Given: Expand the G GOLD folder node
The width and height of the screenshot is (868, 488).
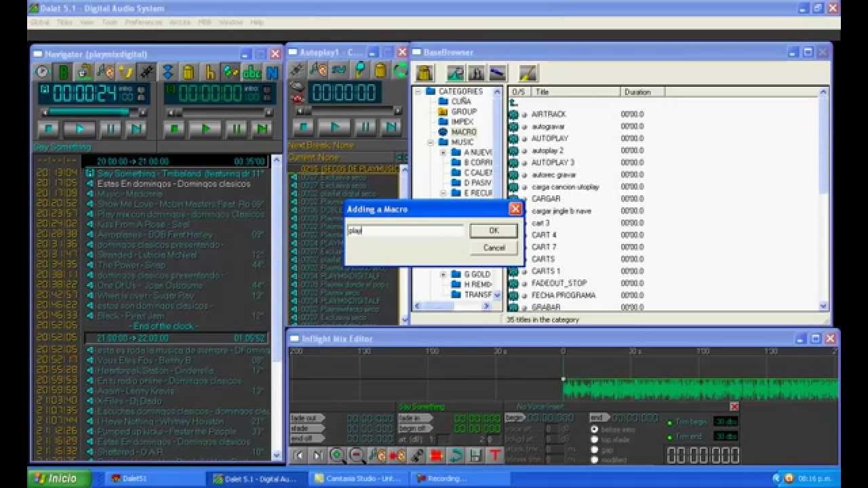Looking at the screenshot, I should (x=443, y=274).
